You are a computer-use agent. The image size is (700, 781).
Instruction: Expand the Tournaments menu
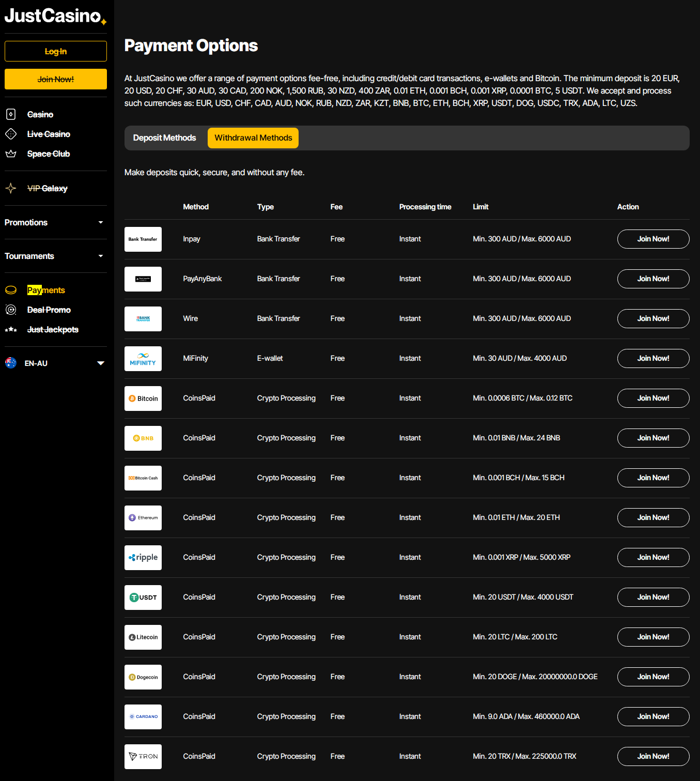click(x=101, y=256)
